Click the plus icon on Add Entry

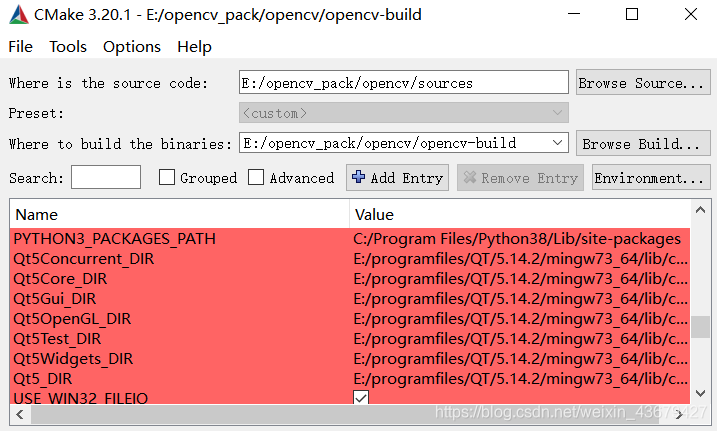click(x=358, y=177)
